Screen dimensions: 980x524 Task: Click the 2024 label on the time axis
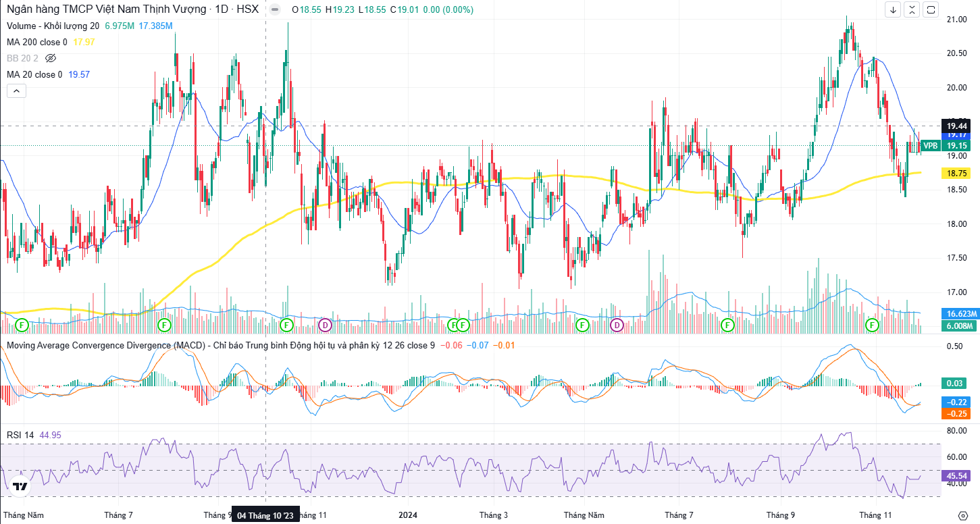click(408, 515)
